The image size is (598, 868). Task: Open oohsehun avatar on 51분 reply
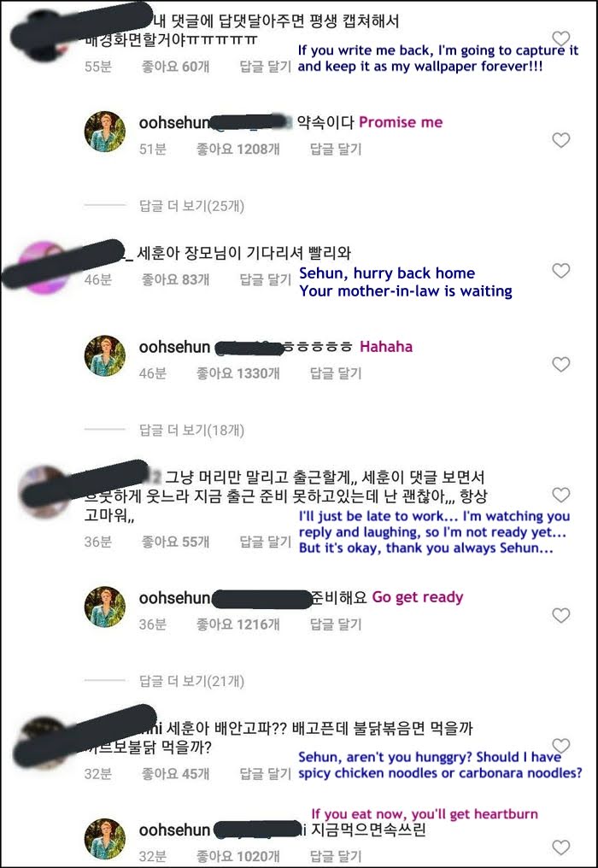click(104, 132)
